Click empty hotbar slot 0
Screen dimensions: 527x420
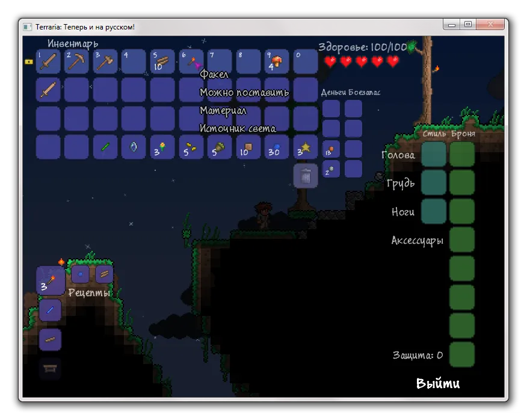tap(306, 61)
